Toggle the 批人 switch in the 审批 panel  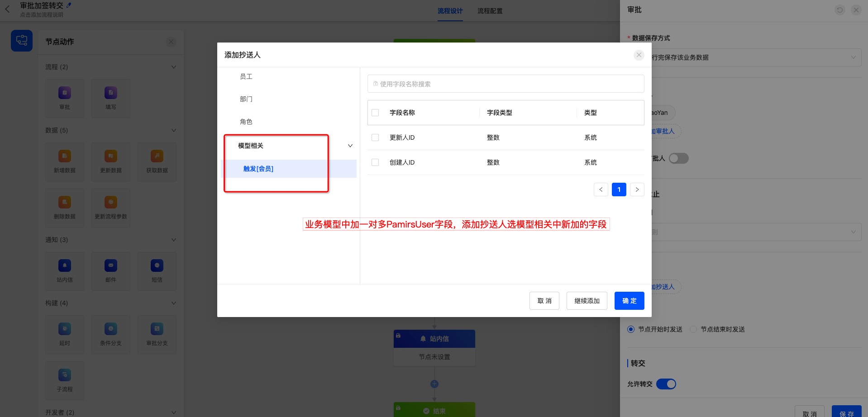tap(679, 158)
